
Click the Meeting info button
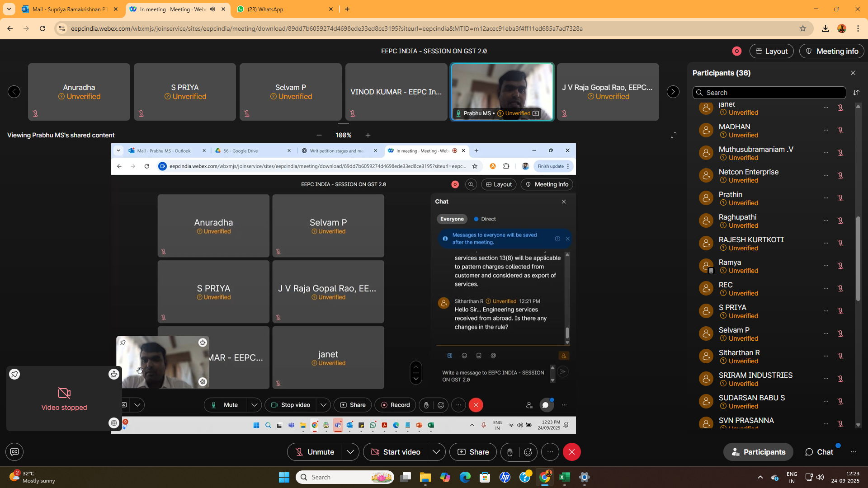click(831, 52)
